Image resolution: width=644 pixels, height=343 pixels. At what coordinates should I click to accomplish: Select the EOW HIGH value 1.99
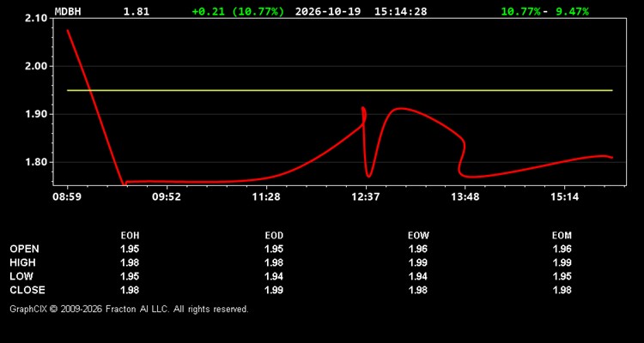coord(418,262)
